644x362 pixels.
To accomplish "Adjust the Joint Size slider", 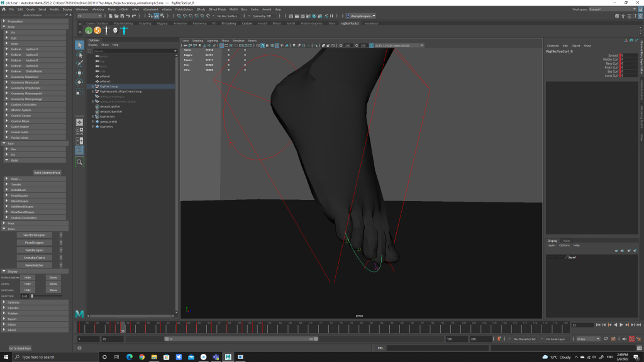I will coord(31,295).
